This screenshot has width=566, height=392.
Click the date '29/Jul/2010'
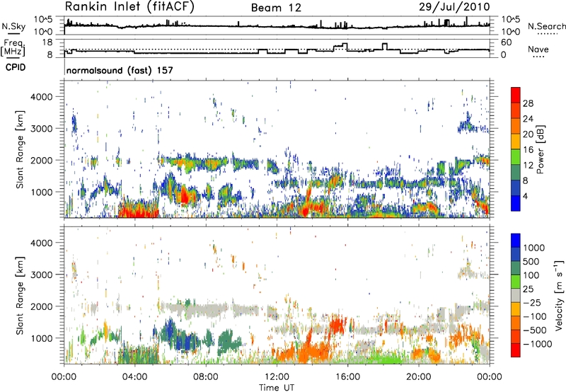click(454, 7)
